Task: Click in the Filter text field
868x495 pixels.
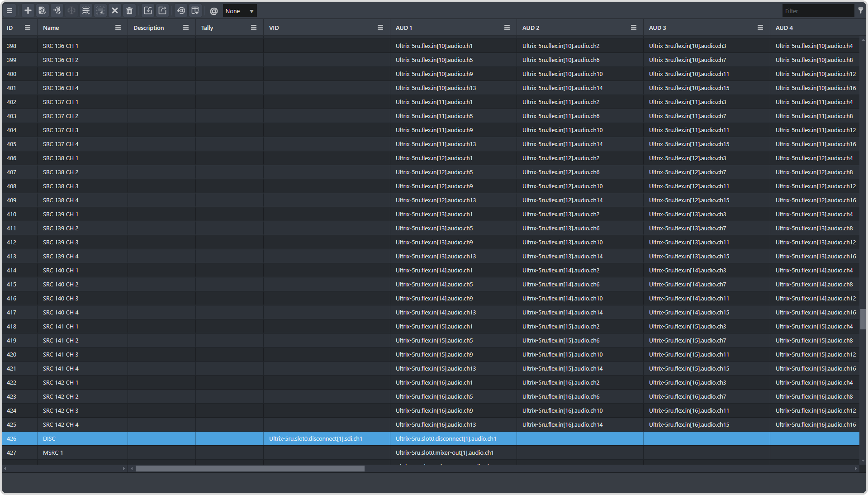Action: pyautogui.click(x=818, y=11)
